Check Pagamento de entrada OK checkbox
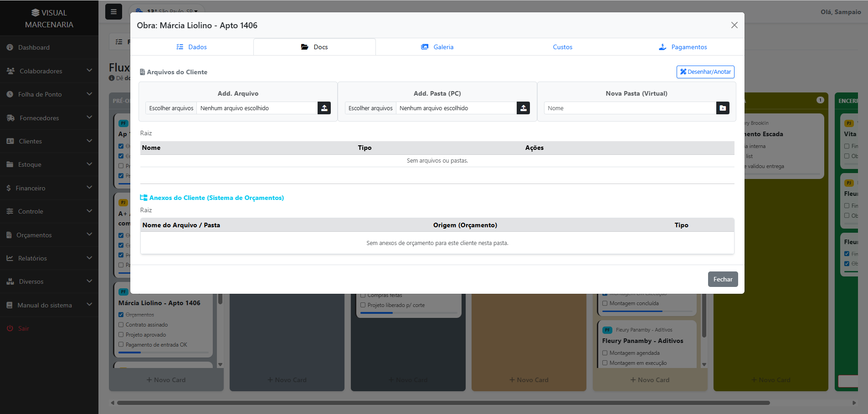Viewport: 868px width, 414px height. (121, 345)
